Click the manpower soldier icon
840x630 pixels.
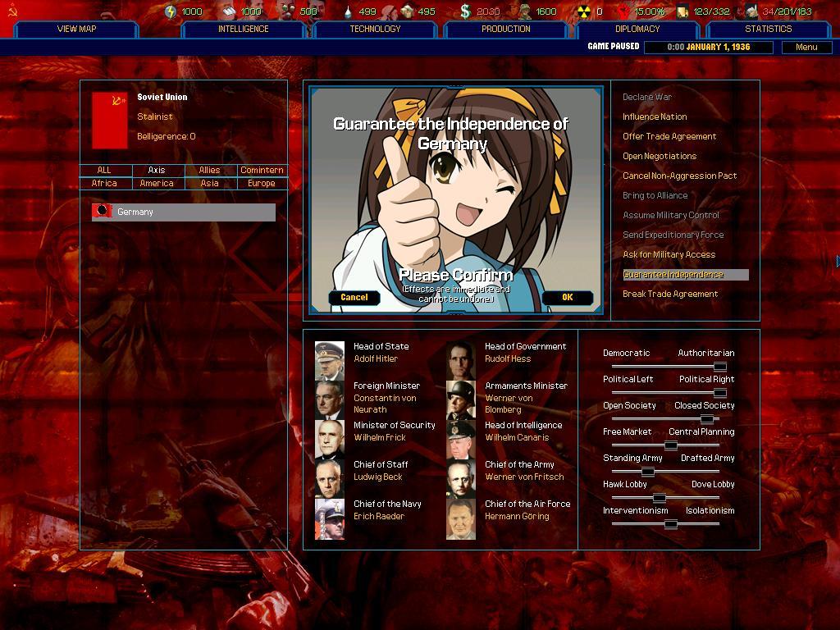coord(524,11)
